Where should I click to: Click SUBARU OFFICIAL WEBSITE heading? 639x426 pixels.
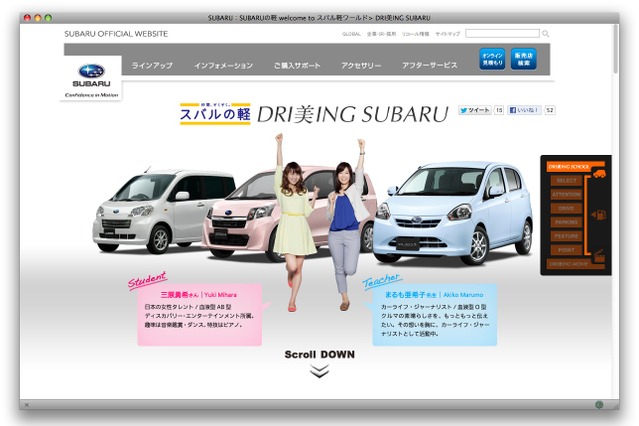click(116, 34)
